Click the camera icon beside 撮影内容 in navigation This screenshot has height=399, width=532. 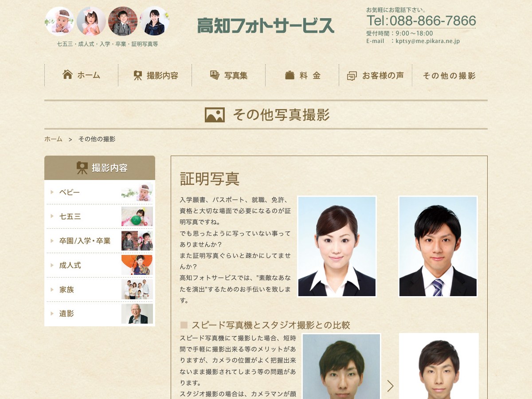pyautogui.click(x=138, y=76)
